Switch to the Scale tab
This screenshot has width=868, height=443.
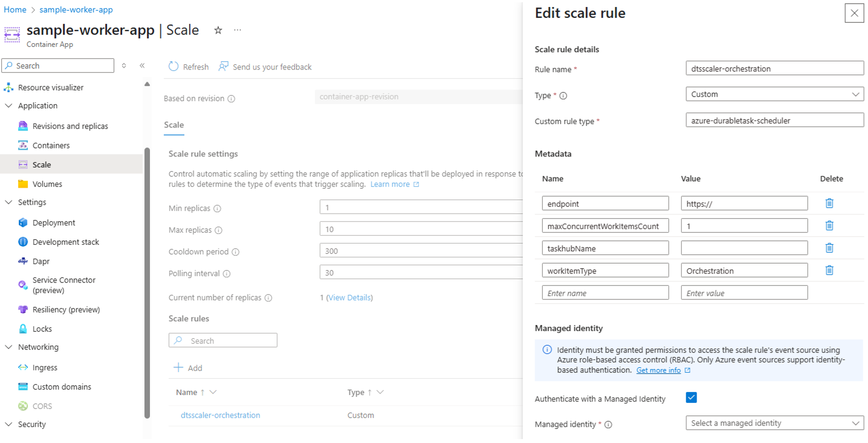[174, 125]
